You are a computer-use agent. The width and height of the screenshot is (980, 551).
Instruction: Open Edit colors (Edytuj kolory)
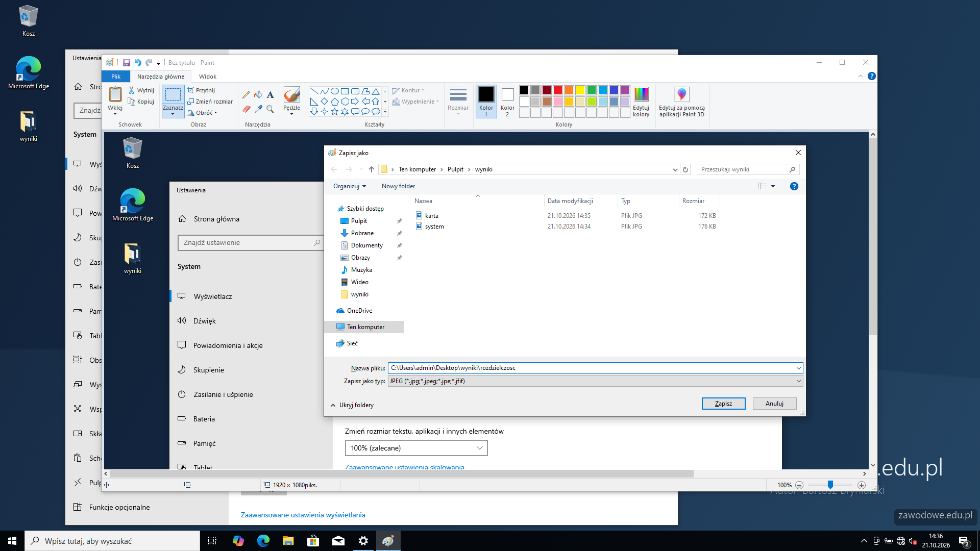pyautogui.click(x=641, y=102)
